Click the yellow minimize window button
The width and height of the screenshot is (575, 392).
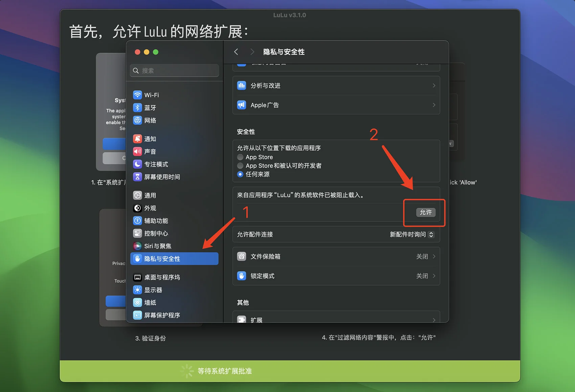point(146,52)
